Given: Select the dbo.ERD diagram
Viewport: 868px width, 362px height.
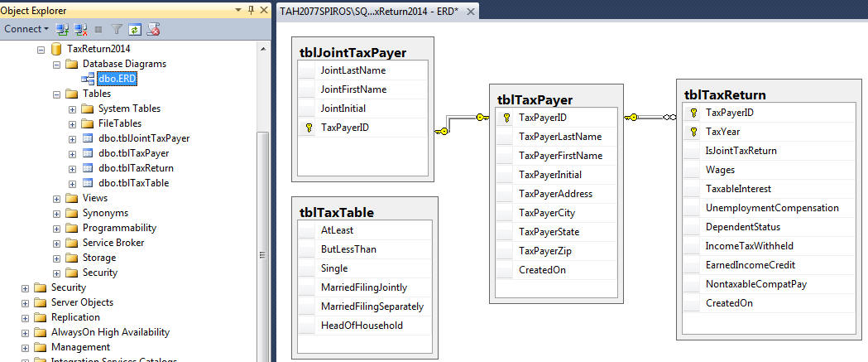Looking at the screenshot, I should click(117, 79).
